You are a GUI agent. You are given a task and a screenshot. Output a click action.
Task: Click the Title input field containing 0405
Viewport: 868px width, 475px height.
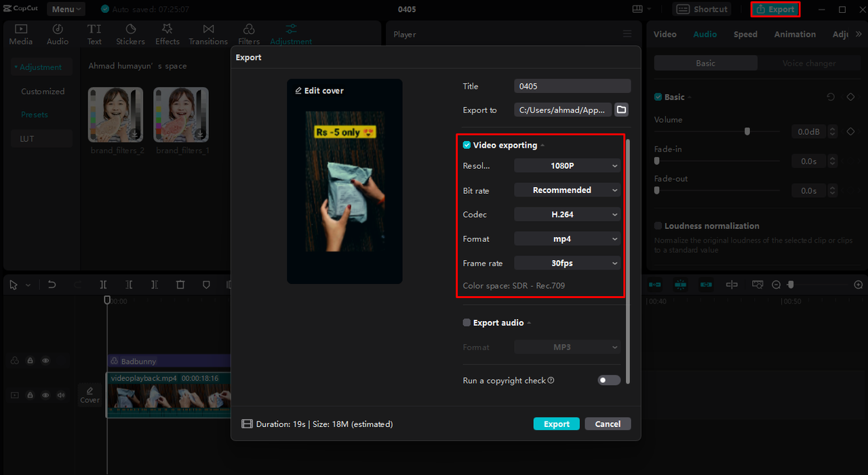point(572,86)
